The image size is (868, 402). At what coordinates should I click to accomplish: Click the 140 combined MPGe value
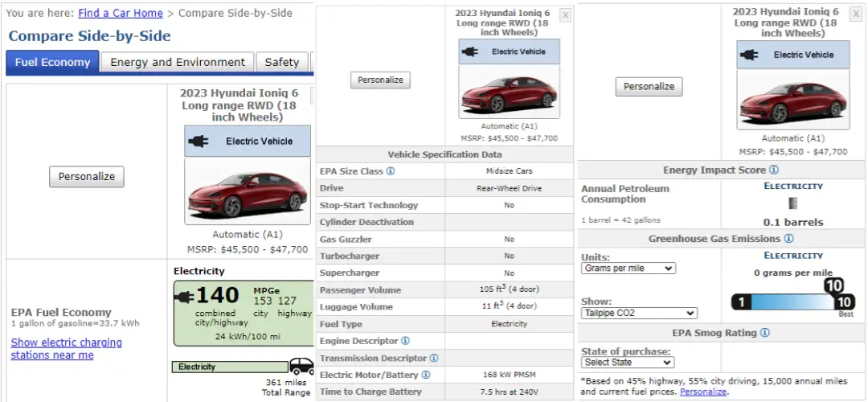[218, 296]
